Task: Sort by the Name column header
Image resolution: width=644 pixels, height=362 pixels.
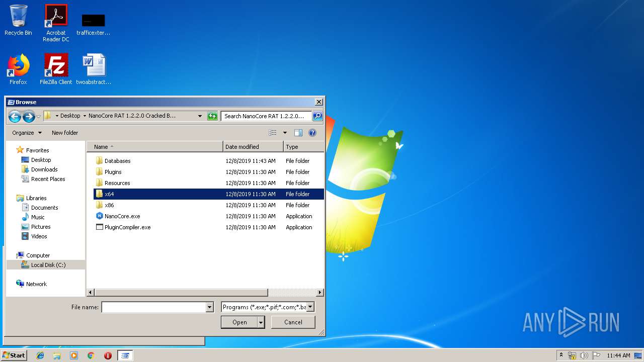Action: pyautogui.click(x=155, y=147)
